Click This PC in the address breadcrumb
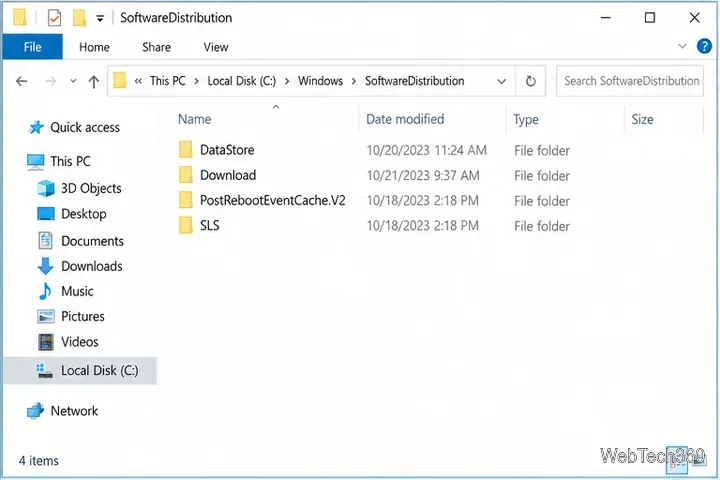 168,81
